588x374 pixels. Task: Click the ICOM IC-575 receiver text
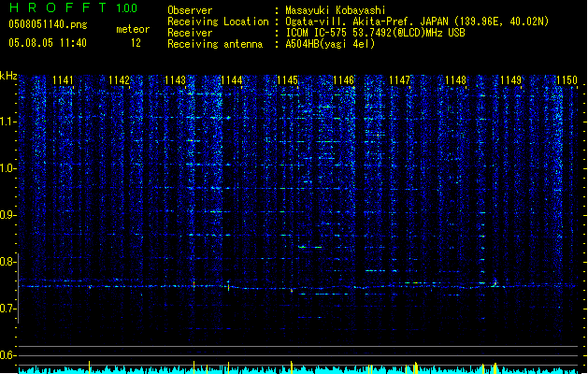click(375, 33)
